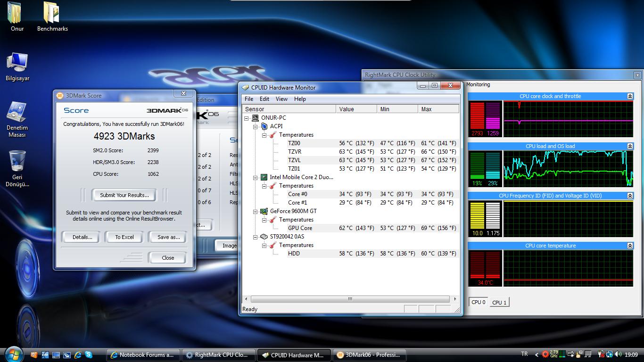This screenshot has width=644, height=362.
Task: Click the Close button in 3DMark Score dialog
Action: [168, 258]
